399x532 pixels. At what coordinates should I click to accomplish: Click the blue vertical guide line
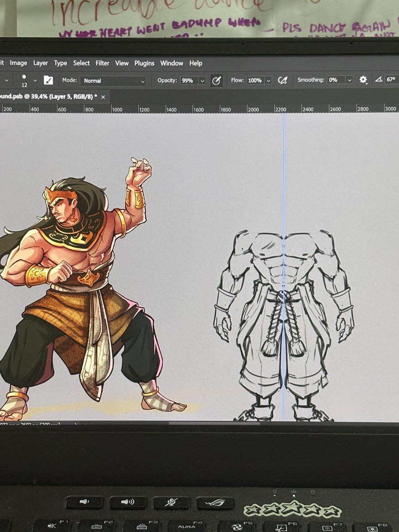[x=284, y=266]
